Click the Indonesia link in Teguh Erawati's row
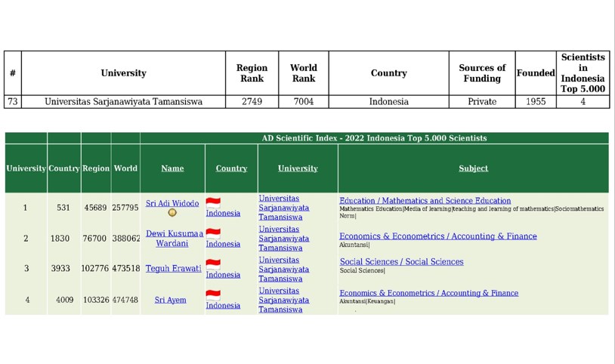 pos(223,275)
